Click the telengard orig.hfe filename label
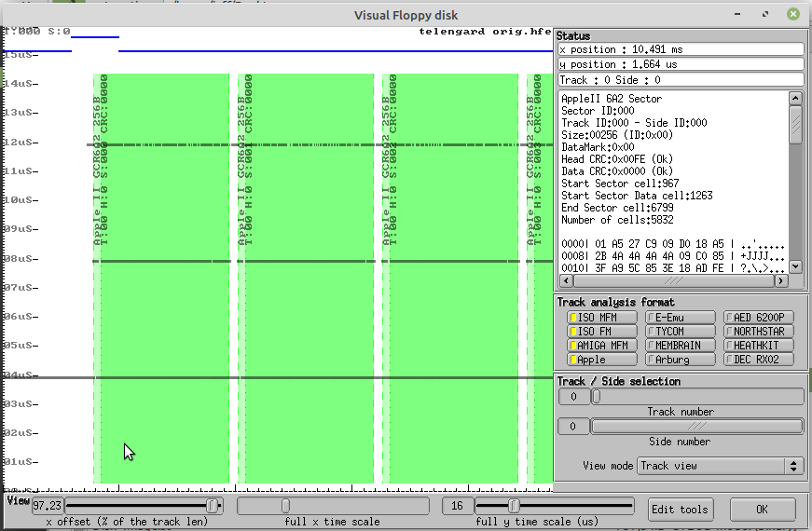 pyautogui.click(x=485, y=32)
